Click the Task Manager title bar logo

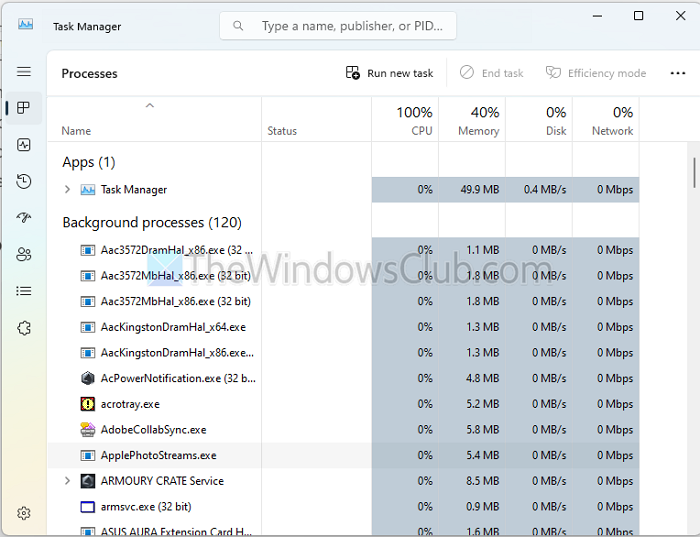(x=25, y=24)
